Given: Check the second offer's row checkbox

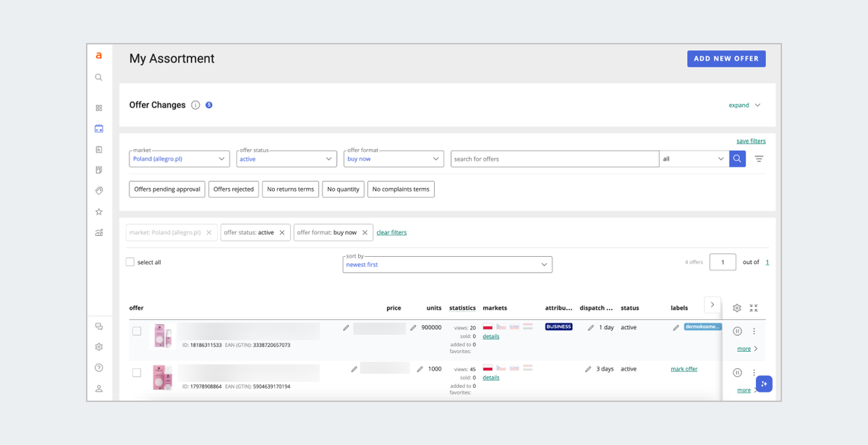Looking at the screenshot, I should (137, 373).
